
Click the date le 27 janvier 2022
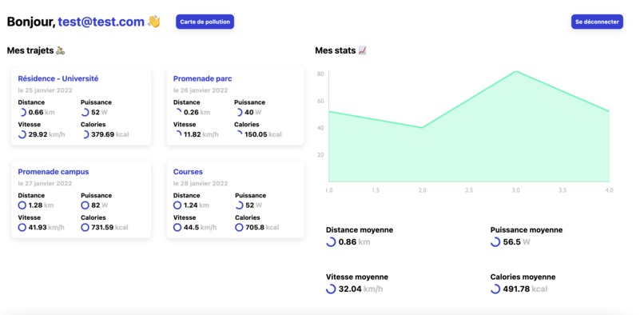(46, 183)
